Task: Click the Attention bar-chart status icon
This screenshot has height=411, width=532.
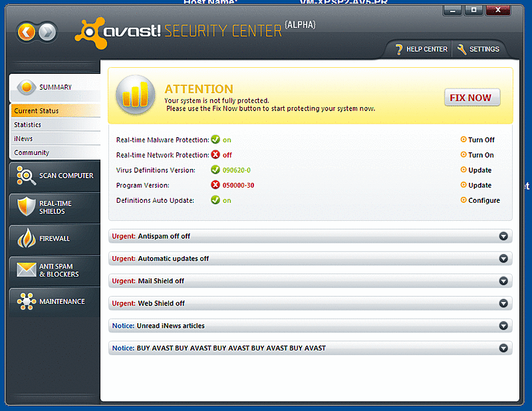Action: click(x=136, y=95)
